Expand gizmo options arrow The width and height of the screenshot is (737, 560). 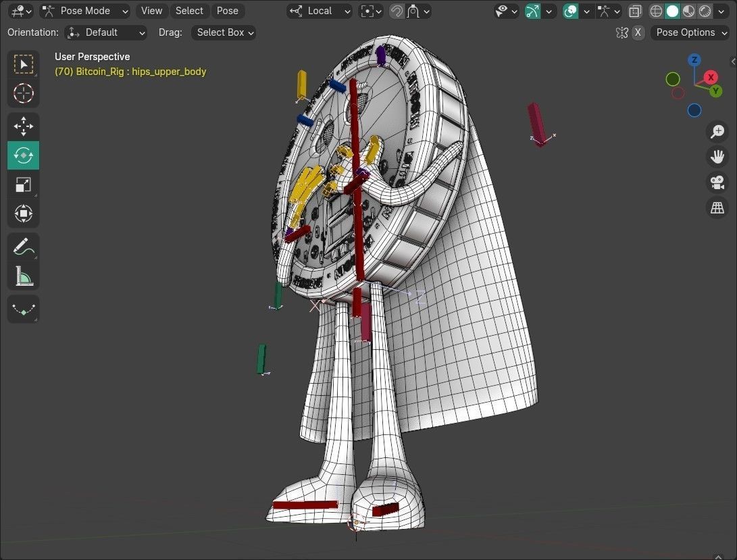549,11
